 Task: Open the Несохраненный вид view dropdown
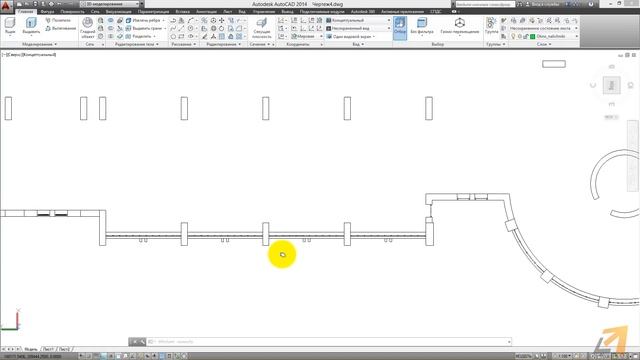click(358, 28)
